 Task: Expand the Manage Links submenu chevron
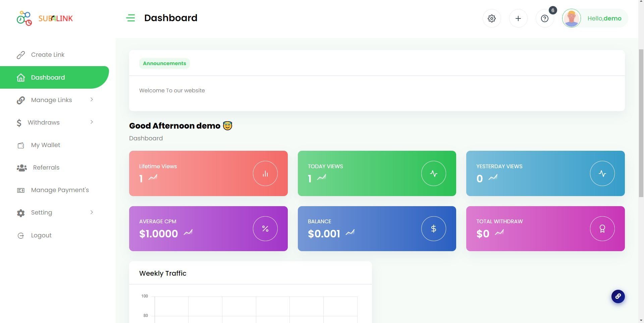[92, 100]
